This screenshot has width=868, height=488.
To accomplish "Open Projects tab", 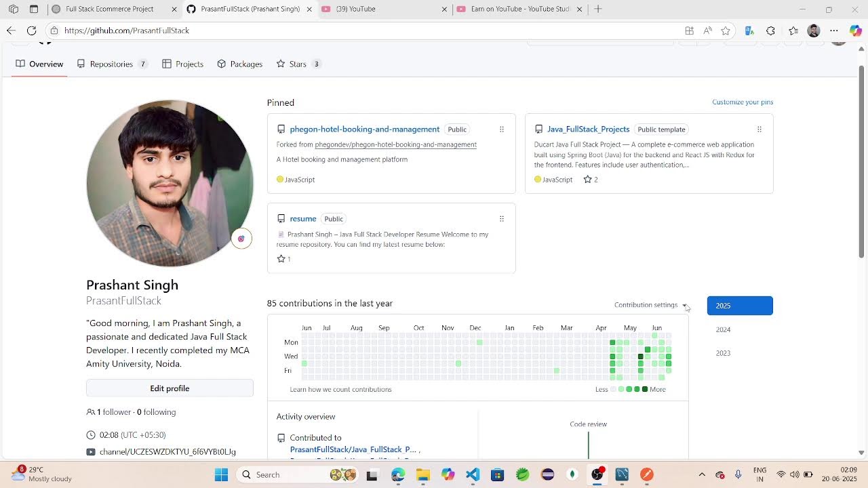I will [183, 64].
